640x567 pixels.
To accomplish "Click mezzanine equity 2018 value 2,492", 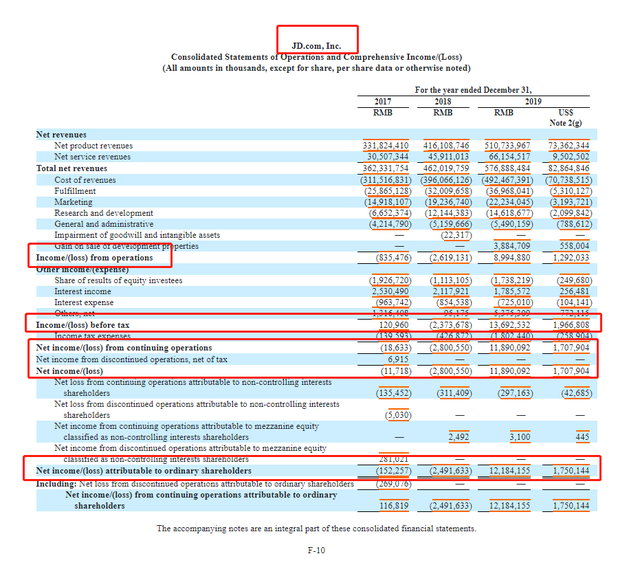I will (459, 437).
